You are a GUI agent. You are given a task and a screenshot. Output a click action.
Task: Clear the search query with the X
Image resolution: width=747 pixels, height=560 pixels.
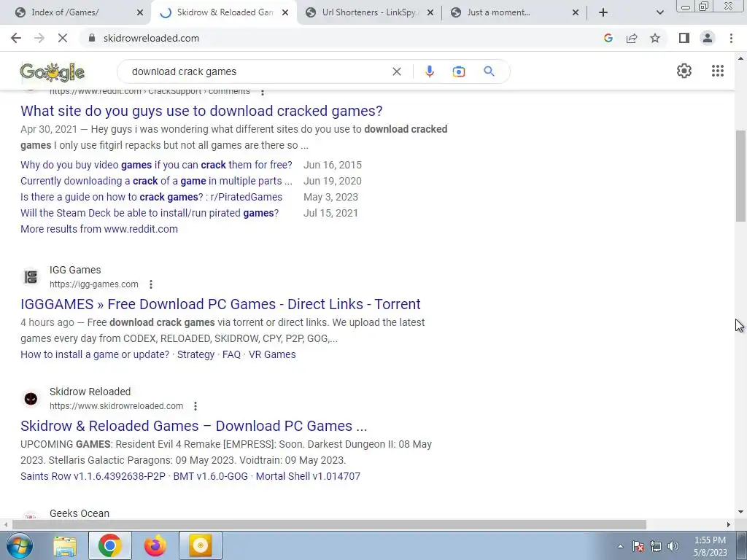(x=396, y=71)
